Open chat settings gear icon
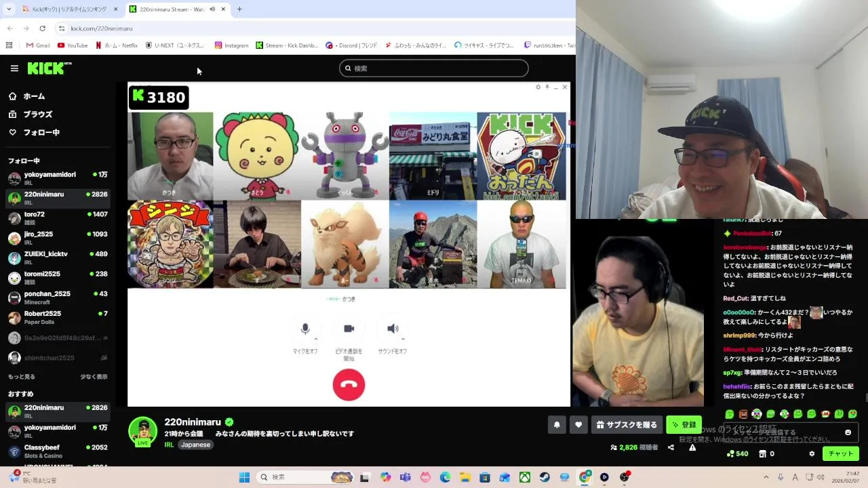868x488 pixels. tap(812, 453)
